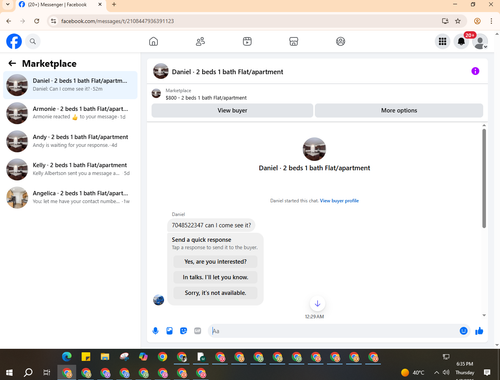
Task: Click the More options button
Action: pyautogui.click(x=399, y=110)
